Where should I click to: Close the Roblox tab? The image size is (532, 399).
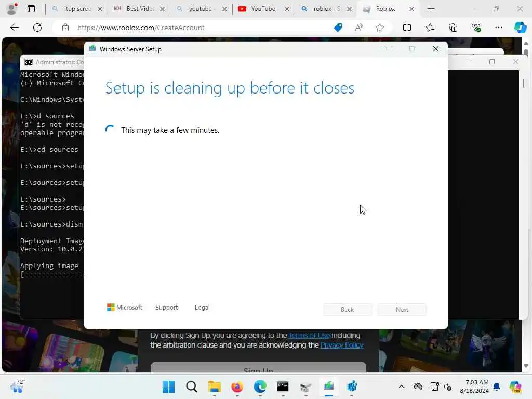tap(411, 9)
